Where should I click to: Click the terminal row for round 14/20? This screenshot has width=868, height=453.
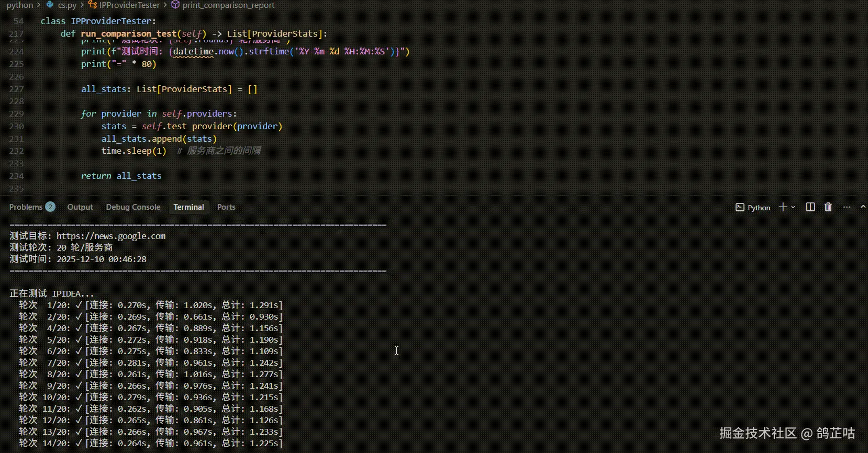[x=151, y=443]
